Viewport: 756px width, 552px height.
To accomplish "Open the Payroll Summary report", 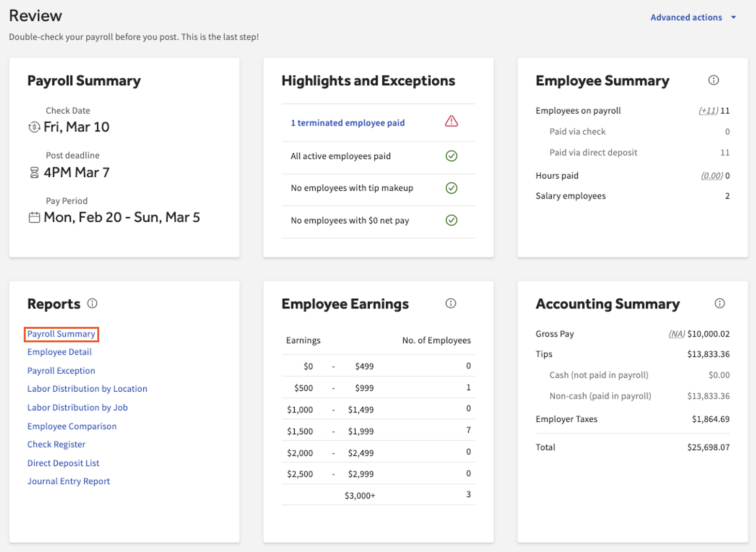I will coord(61,334).
